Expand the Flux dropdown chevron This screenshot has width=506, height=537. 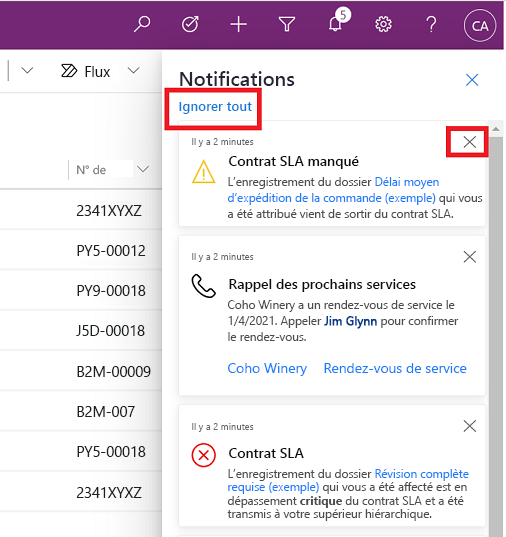point(133,71)
